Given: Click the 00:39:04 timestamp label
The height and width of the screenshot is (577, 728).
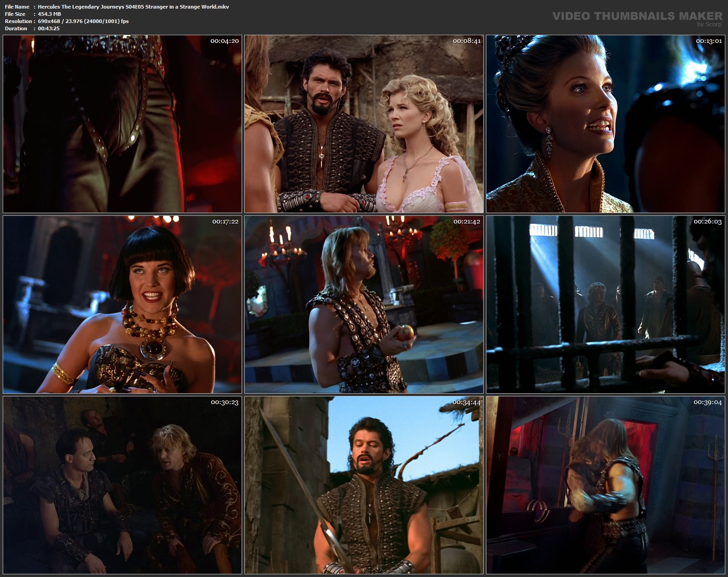Looking at the screenshot, I should [708, 402].
